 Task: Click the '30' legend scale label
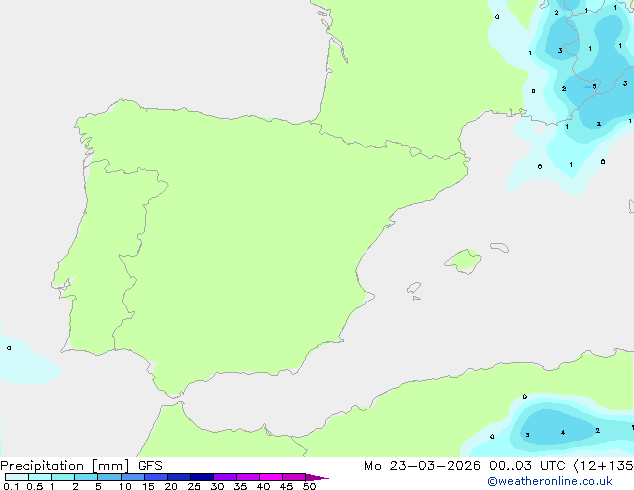217,486
